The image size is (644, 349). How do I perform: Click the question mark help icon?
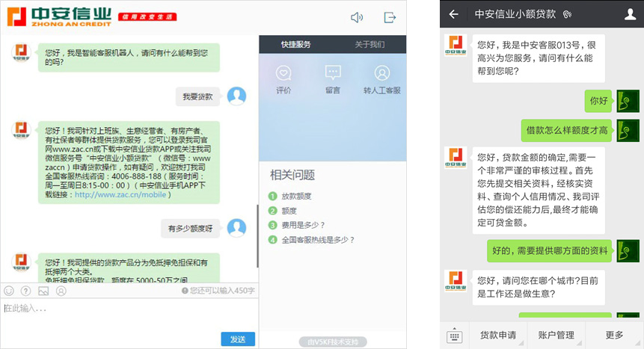tap(25, 290)
